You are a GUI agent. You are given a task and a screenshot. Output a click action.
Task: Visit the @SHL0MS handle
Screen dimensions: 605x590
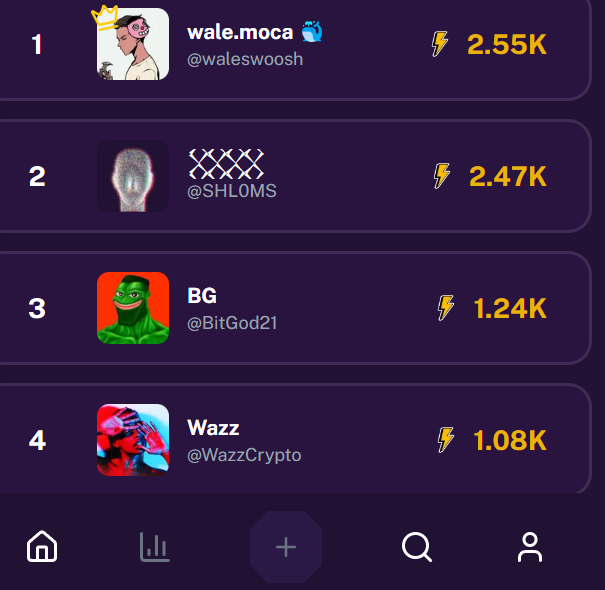[x=232, y=191]
